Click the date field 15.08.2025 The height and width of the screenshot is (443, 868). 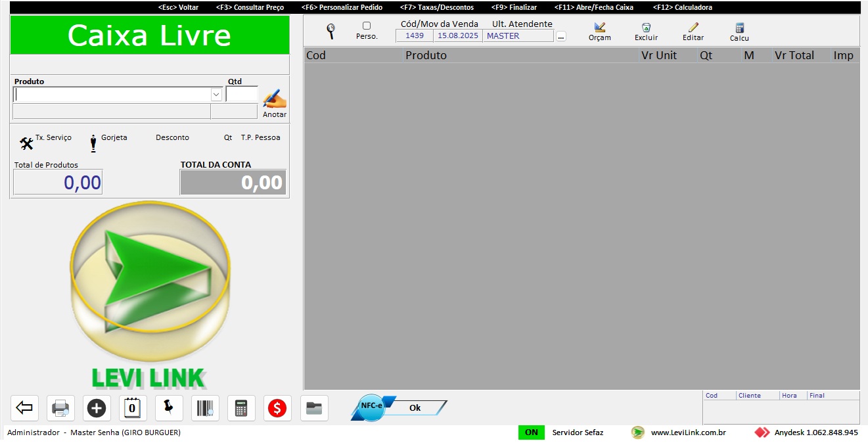click(458, 36)
